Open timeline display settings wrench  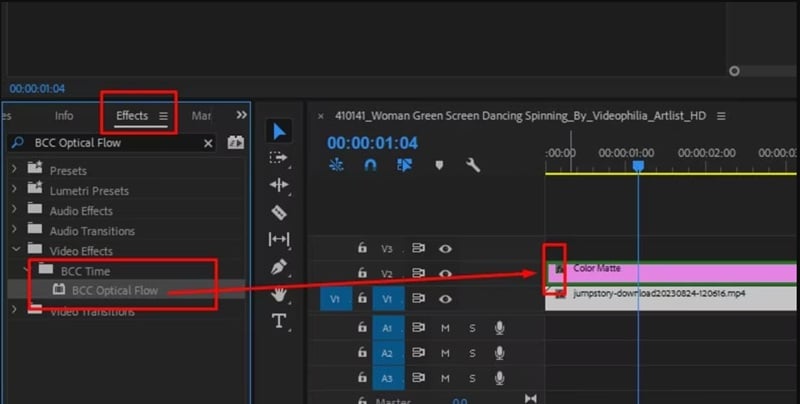coord(472,165)
